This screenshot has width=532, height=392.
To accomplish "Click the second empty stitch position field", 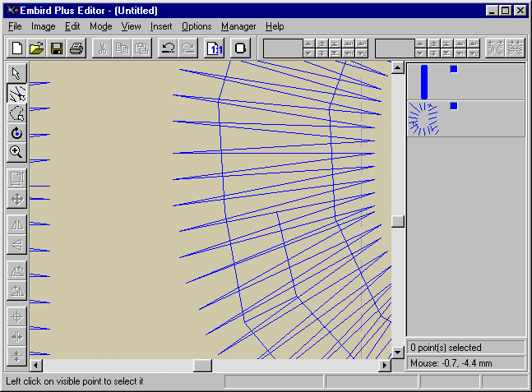I will click(x=395, y=48).
